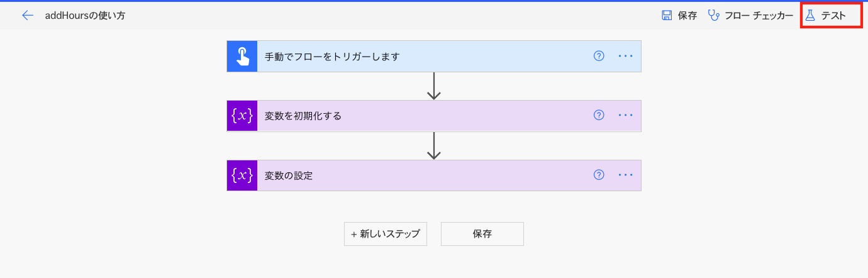Click the + 新しいステップ button
The height and width of the screenshot is (278, 868).
click(386, 234)
